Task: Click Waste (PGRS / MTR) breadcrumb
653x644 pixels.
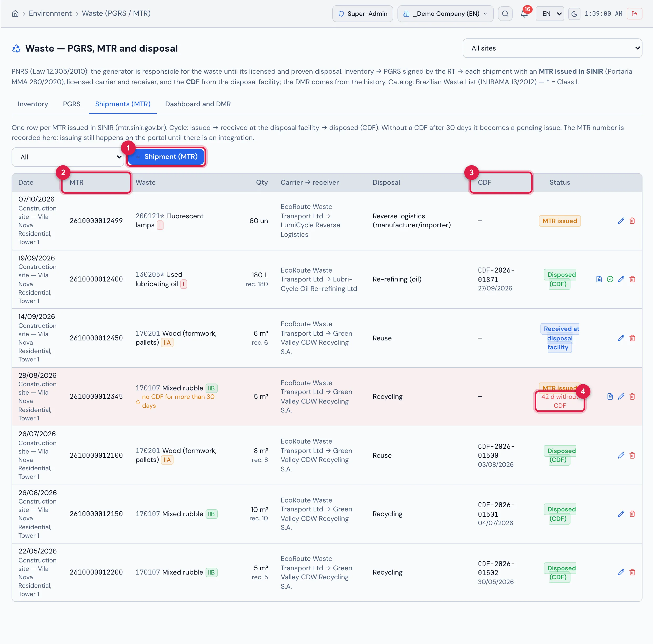Action: click(116, 13)
